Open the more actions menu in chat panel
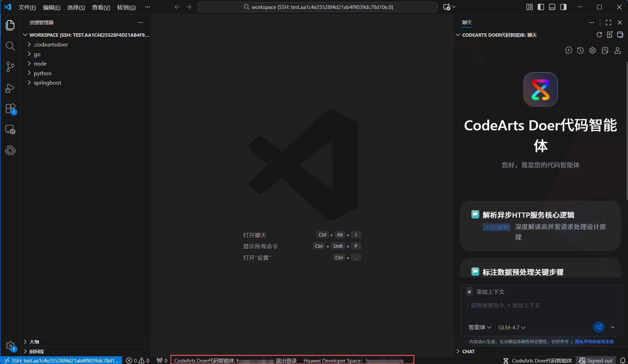This screenshot has width=628, height=364. coord(592,23)
